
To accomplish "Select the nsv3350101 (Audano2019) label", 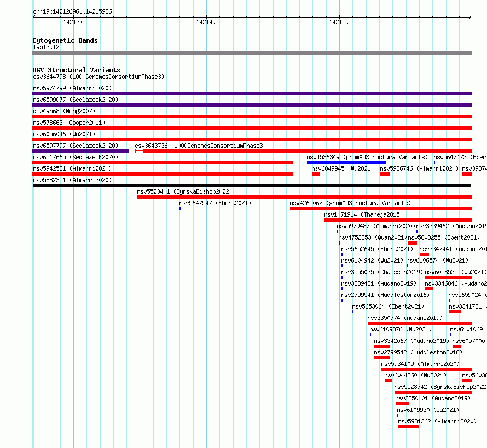I will point(433,398).
